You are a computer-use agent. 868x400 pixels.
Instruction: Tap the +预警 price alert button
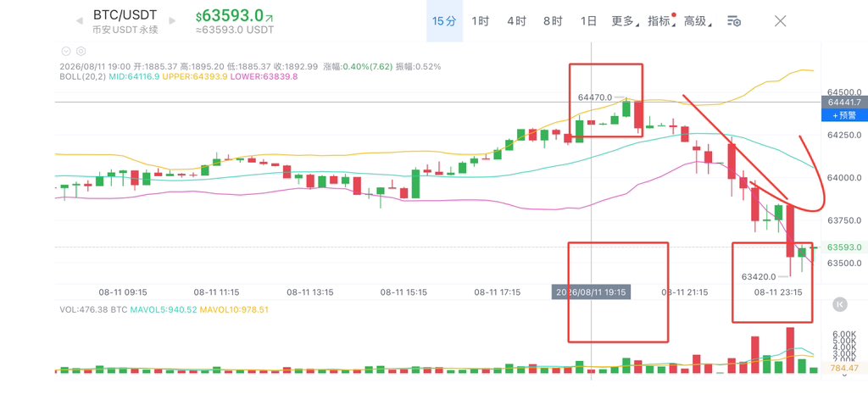(x=844, y=115)
